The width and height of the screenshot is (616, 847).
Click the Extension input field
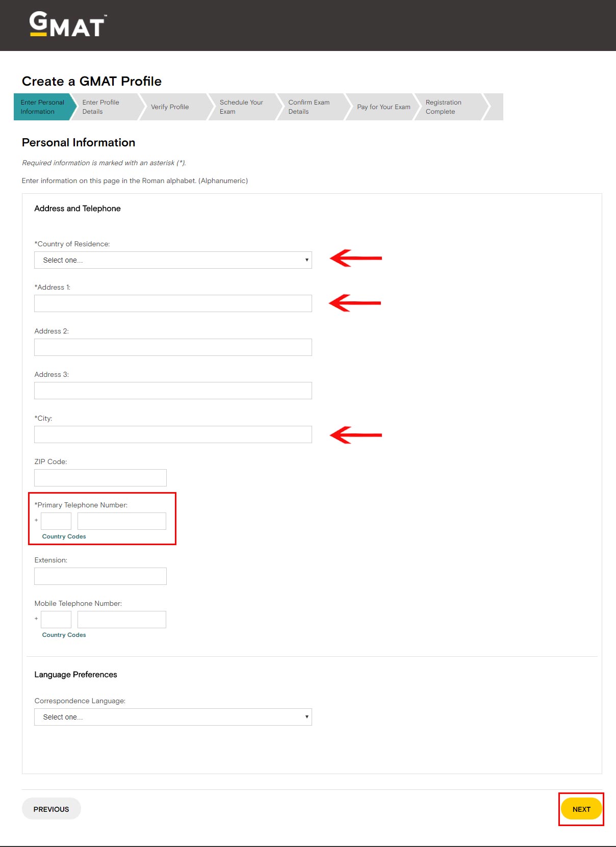point(100,576)
